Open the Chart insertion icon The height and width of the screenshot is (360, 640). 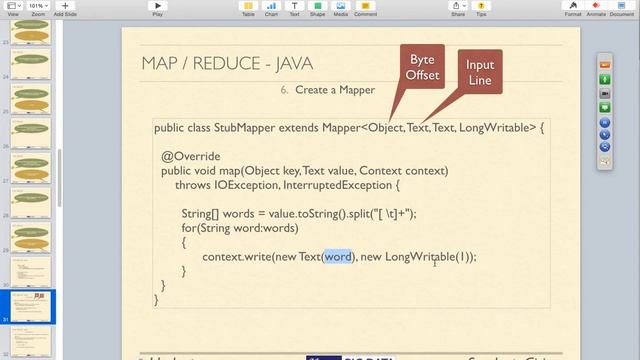click(x=271, y=6)
